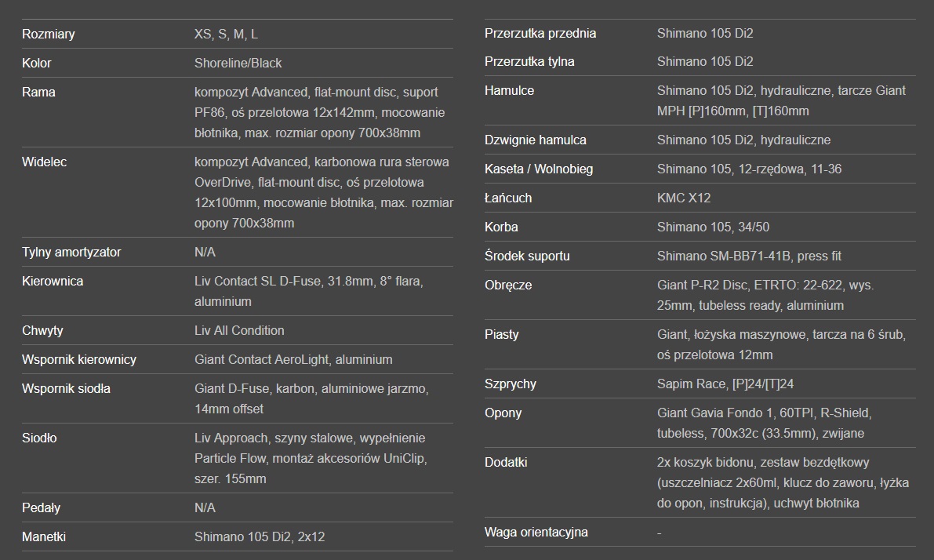This screenshot has height=560, width=934.
Task: Click the Rama specification label
Action: point(39,92)
